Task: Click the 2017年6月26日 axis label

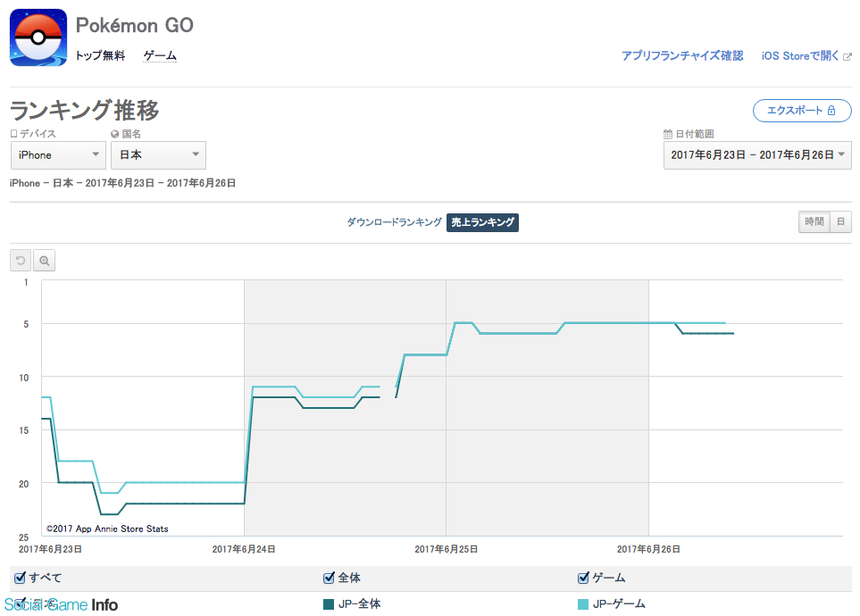Action: (x=648, y=549)
